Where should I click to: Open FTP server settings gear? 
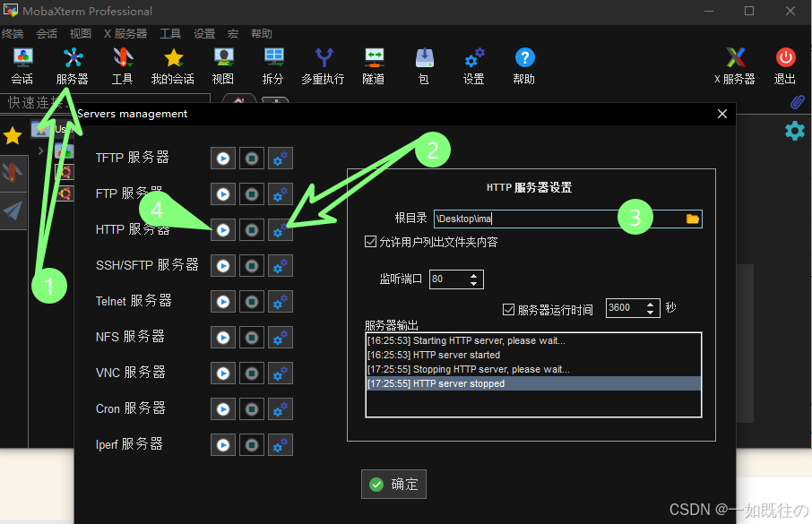(281, 194)
